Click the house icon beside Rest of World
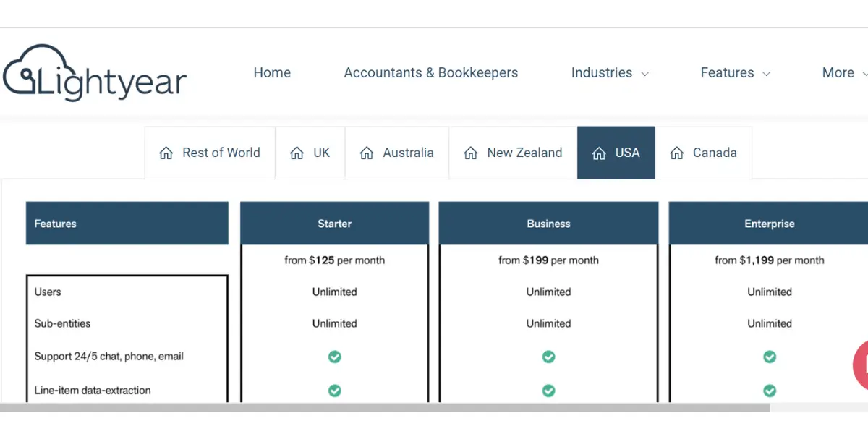This screenshot has width=868, height=434. coord(166,153)
